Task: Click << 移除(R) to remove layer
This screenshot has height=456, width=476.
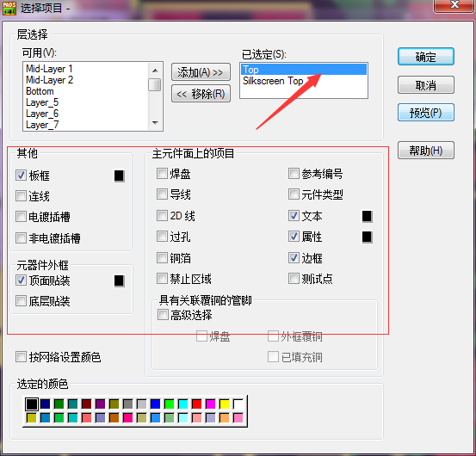Action: (201, 94)
